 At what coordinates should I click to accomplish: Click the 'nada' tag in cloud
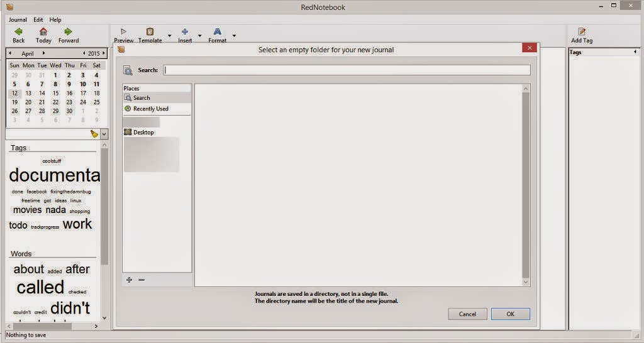[x=55, y=210]
